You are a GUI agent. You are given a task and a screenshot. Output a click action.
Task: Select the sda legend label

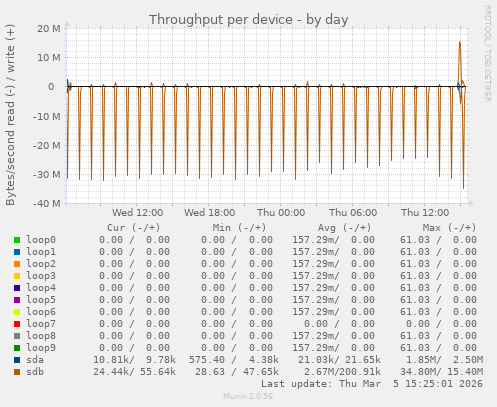(x=35, y=360)
